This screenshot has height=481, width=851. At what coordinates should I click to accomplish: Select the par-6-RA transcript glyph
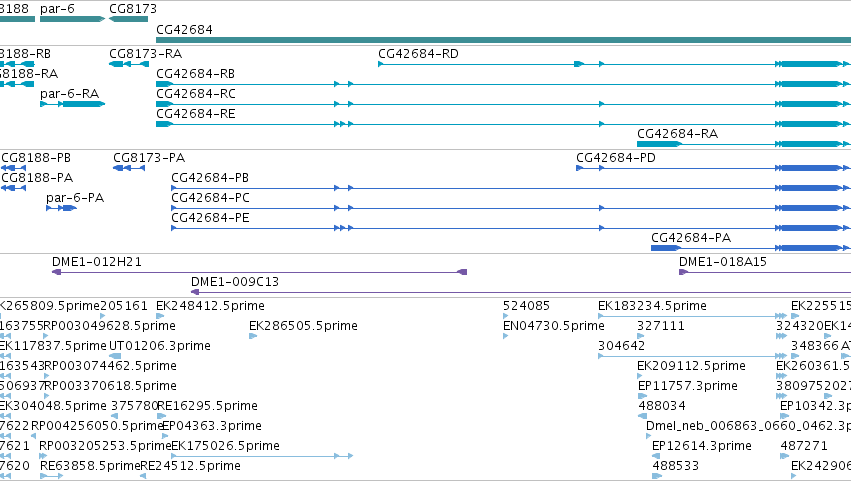click(x=73, y=104)
